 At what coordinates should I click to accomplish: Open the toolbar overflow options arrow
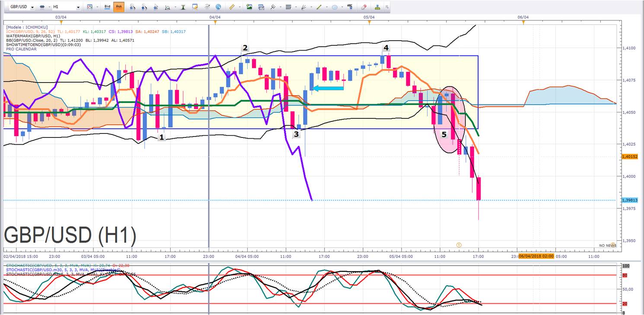point(387,7)
